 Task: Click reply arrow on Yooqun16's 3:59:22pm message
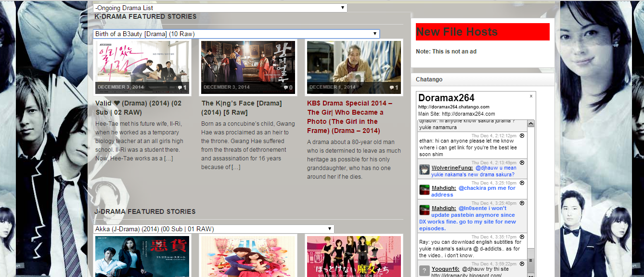(522, 264)
